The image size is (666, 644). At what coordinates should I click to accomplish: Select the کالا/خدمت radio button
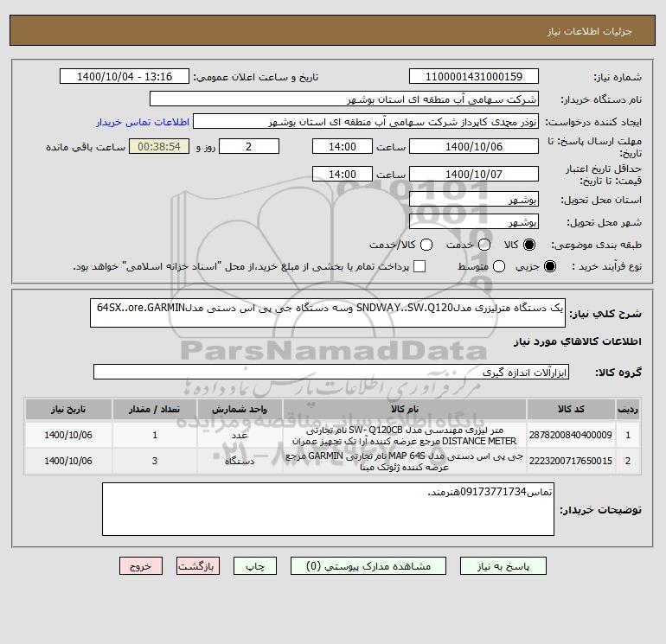click(x=426, y=245)
